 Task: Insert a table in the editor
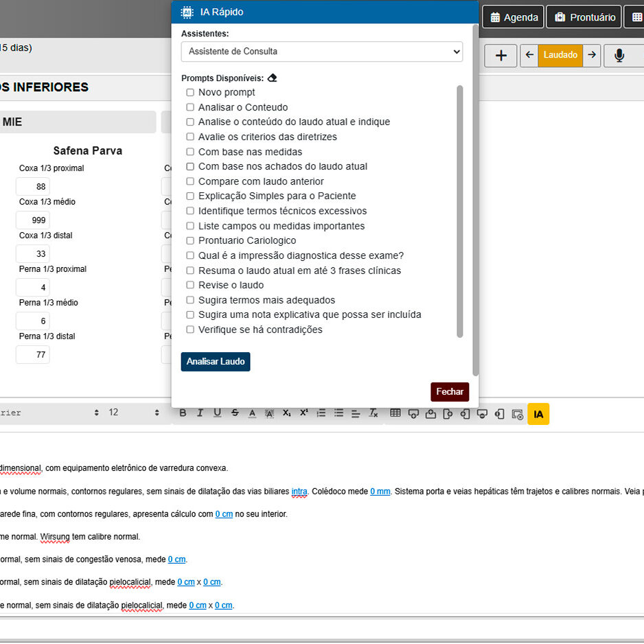(395, 413)
